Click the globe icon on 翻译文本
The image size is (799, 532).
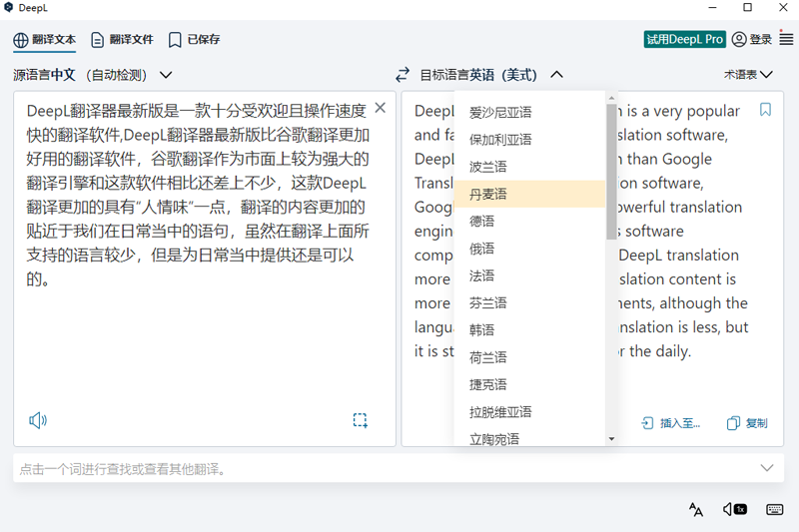(x=21, y=40)
